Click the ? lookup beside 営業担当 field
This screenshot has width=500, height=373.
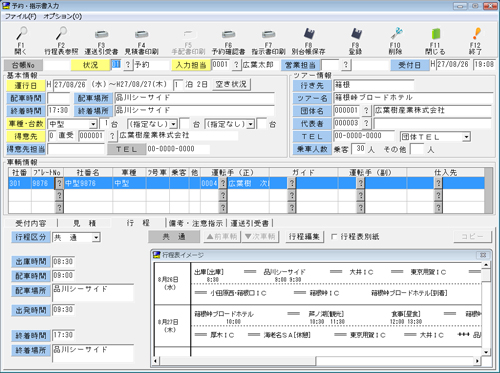pyautogui.click(x=346, y=65)
